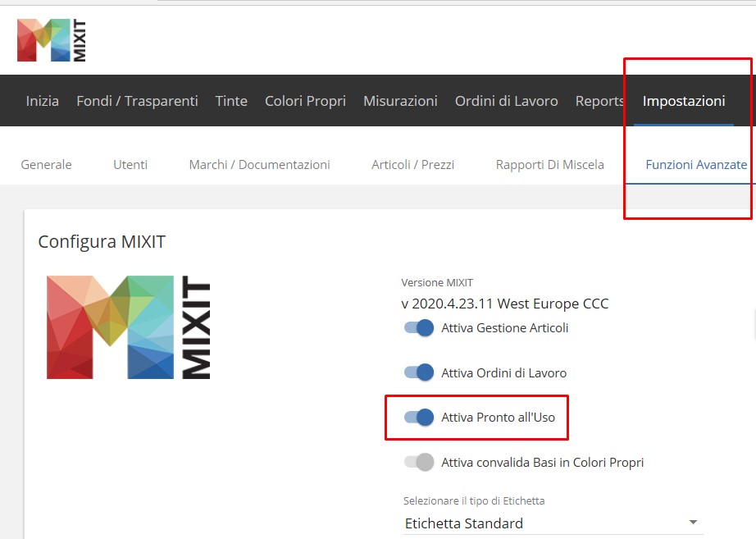Click the large MIXIT logo image
Viewport: 756px width, 539px height.
[x=128, y=327]
